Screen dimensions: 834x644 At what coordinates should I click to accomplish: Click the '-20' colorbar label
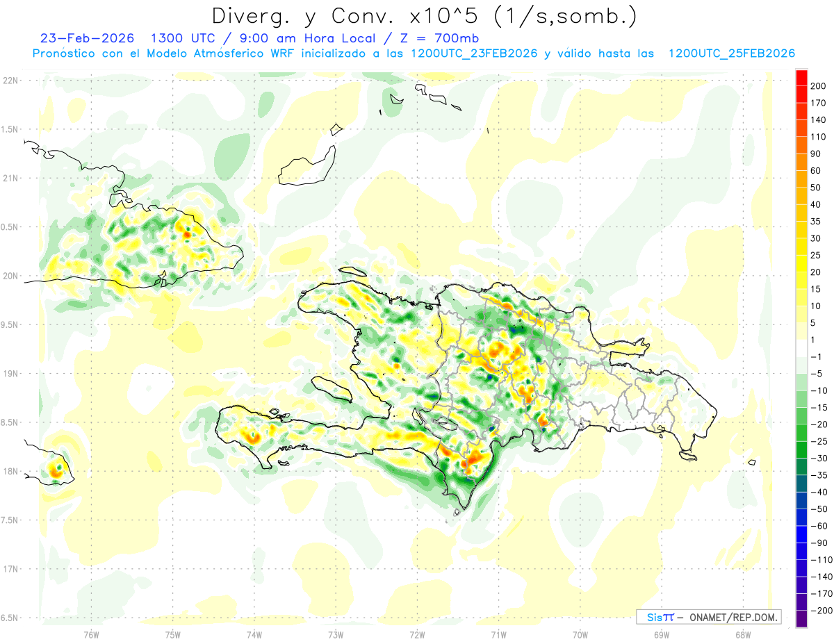(x=821, y=424)
